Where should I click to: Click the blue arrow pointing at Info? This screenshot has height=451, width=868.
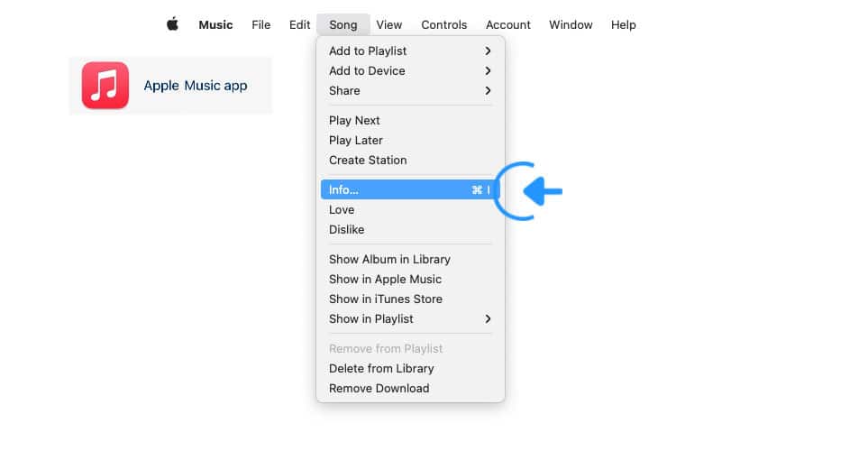coord(543,191)
